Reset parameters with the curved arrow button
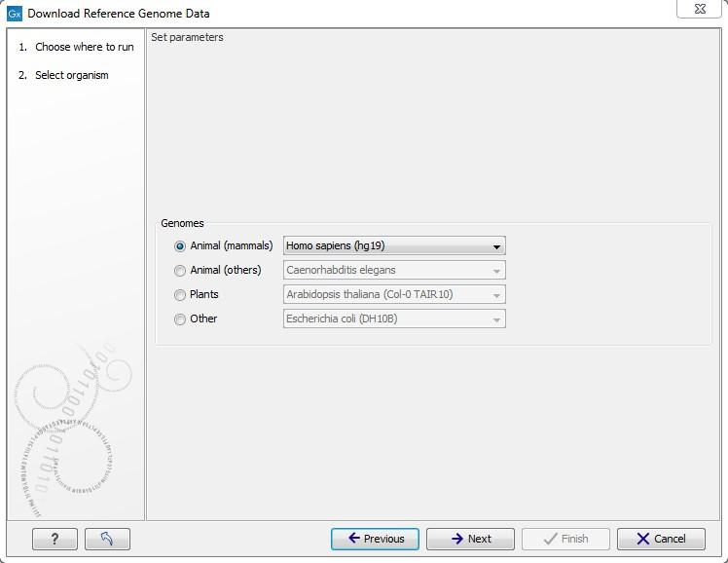Image resolution: width=728 pixels, height=563 pixels. pyautogui.click(x=107, y=539)
